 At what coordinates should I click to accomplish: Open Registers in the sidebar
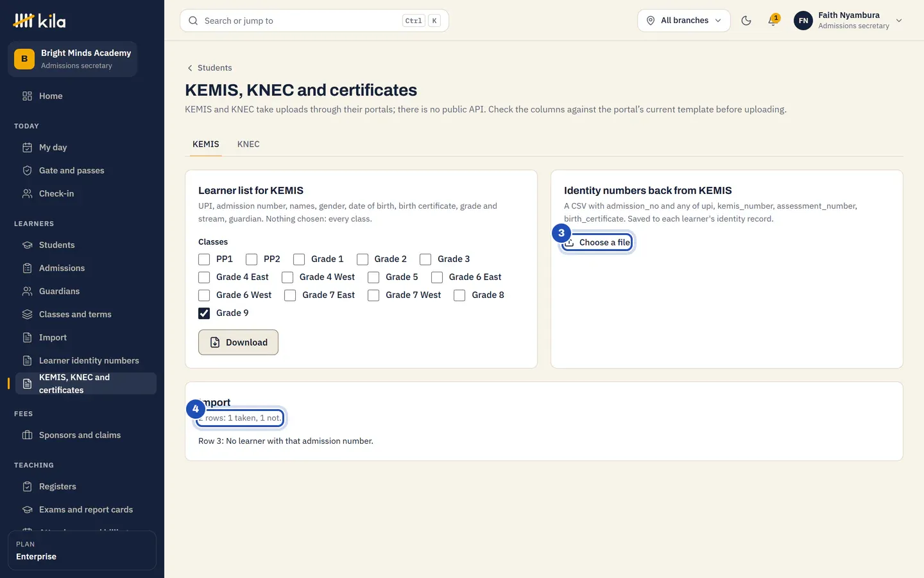click(x=85, y=486)
